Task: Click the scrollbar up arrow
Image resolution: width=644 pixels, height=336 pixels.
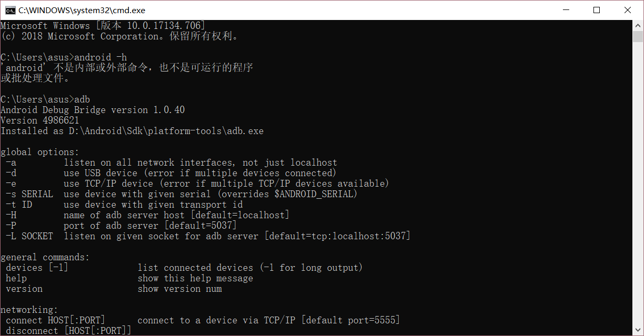Action: (638, 25)
